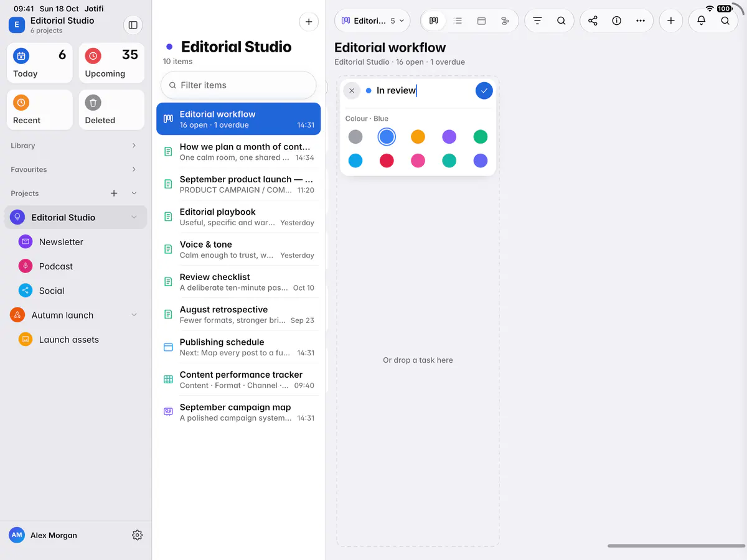
Task: Open settings gear next to Alex Morgan
Action: point(138,535)
